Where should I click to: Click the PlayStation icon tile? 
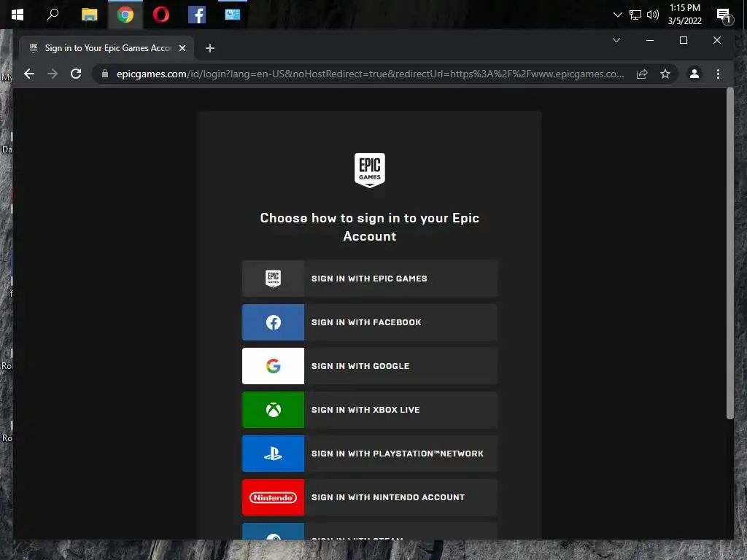(273, 454)
